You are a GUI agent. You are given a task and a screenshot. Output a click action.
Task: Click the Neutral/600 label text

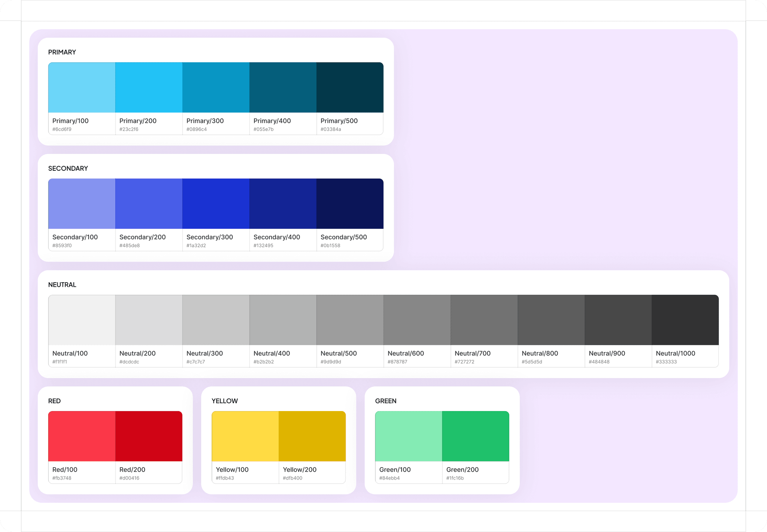406,353
